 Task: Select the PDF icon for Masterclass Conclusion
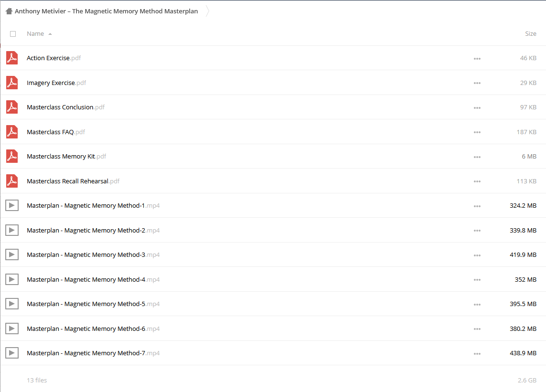click(x=12, y=107)
